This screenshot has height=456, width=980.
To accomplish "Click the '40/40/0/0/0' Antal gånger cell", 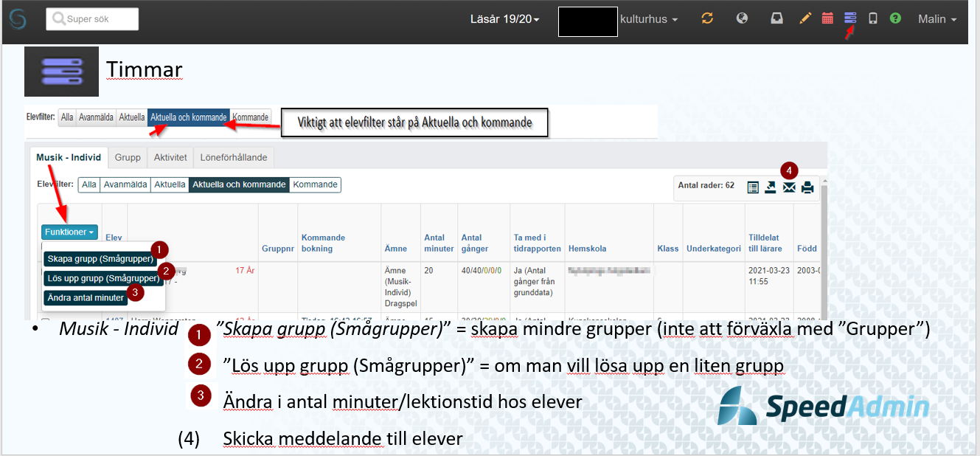I will (482, 271).
